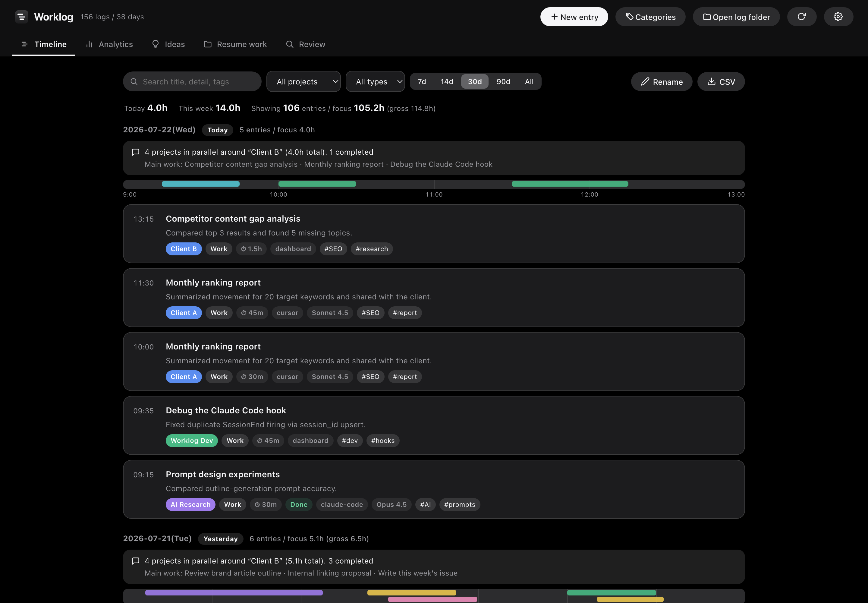868x603 pixels.
Task: Click the #report tag on 11:30 entry
Action: tap(404, 313)
